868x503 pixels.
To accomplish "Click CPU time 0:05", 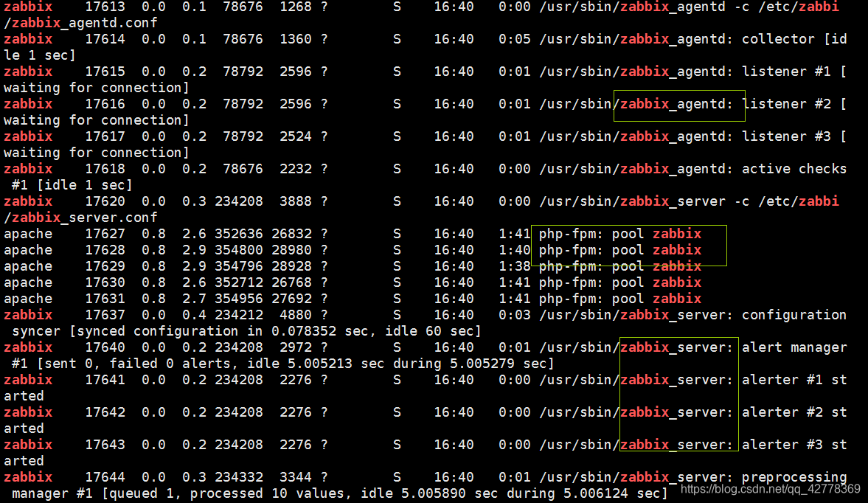I will [515, 39].
